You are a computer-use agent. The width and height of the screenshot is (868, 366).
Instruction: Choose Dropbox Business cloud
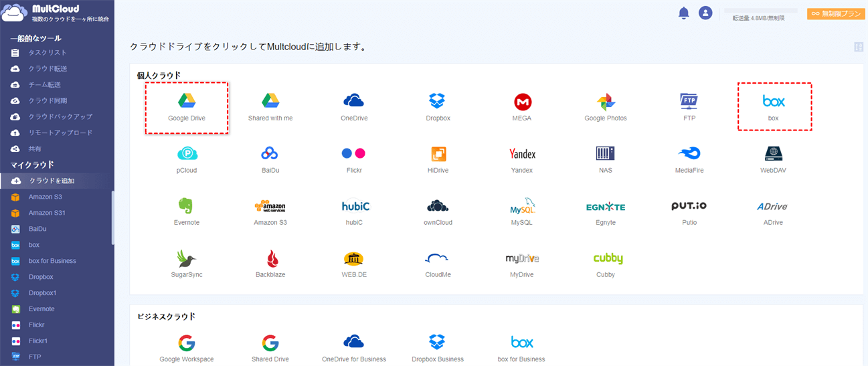[x=438, y=349]
